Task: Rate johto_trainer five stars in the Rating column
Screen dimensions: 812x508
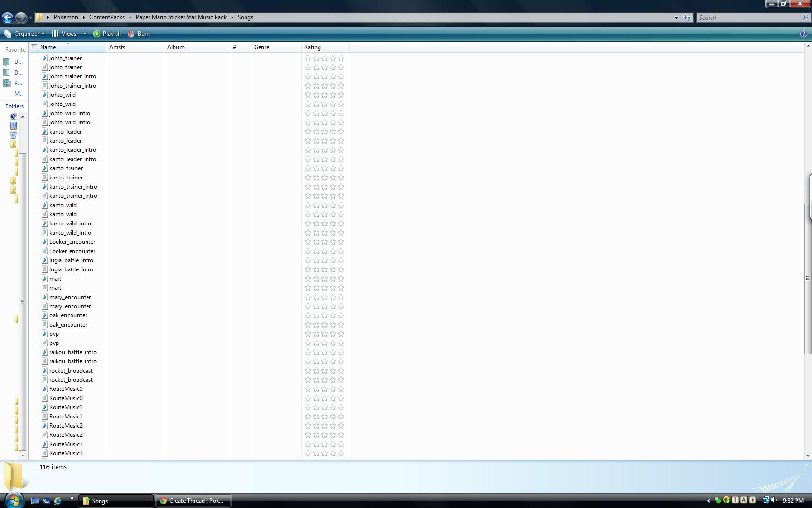Action: (341, 58)
